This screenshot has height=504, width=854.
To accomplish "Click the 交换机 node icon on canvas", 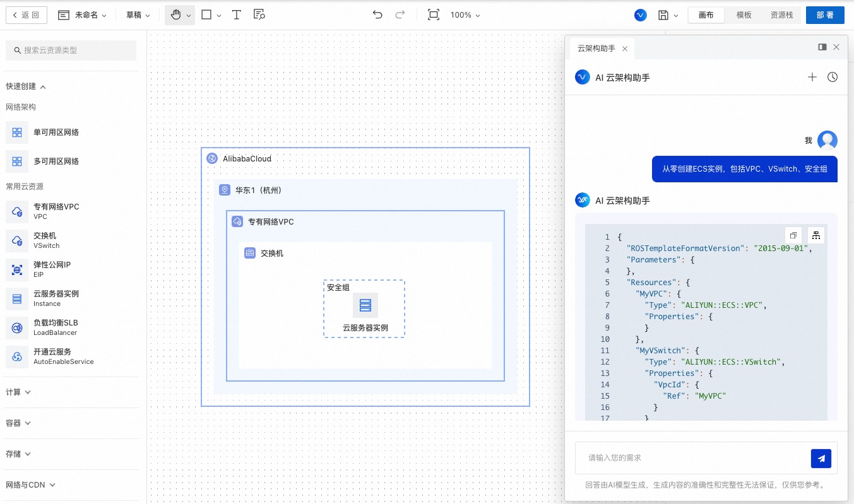I will click(x=250, y=253).
